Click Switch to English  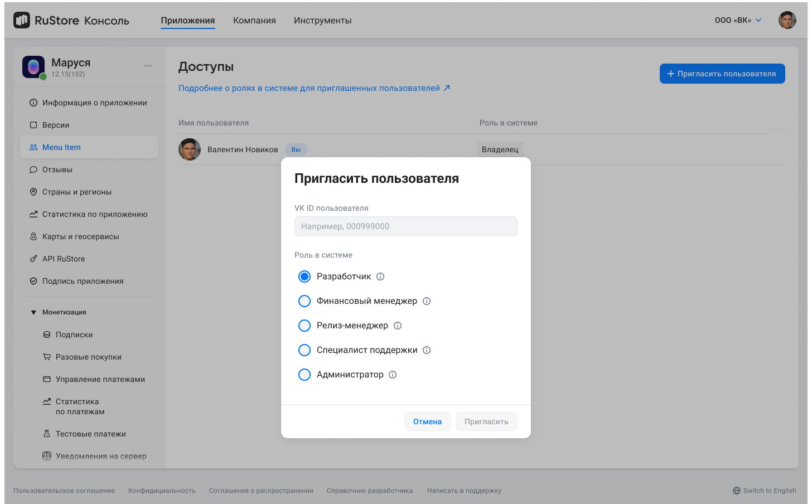click(x=765, y=491)
